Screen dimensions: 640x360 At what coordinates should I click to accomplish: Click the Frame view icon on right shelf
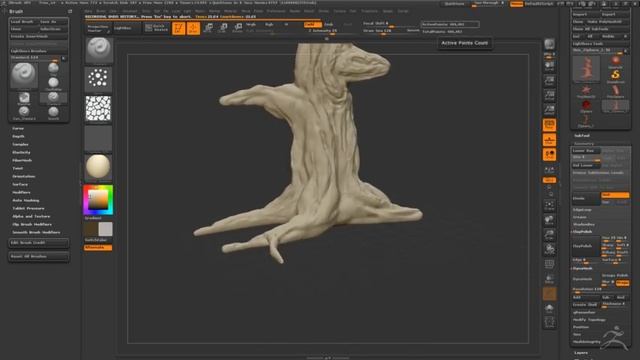pyautogui.click(x=549, y=205)
